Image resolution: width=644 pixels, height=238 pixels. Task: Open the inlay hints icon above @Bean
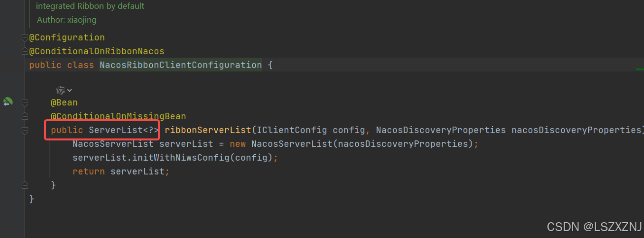(x=64, y=90)
